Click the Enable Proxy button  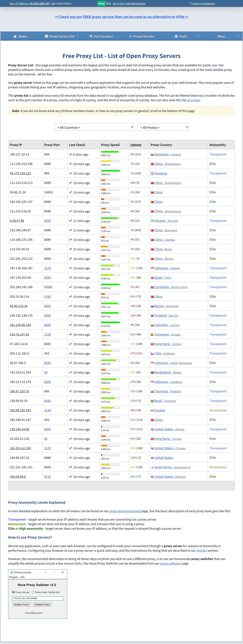coord(21,605)
